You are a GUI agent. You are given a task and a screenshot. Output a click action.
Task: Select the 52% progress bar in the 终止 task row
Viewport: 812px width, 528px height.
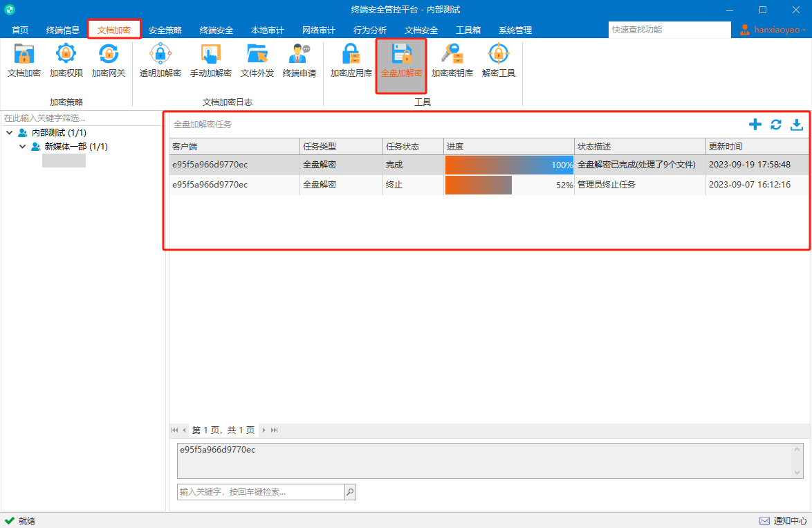(x=509, y=185)
